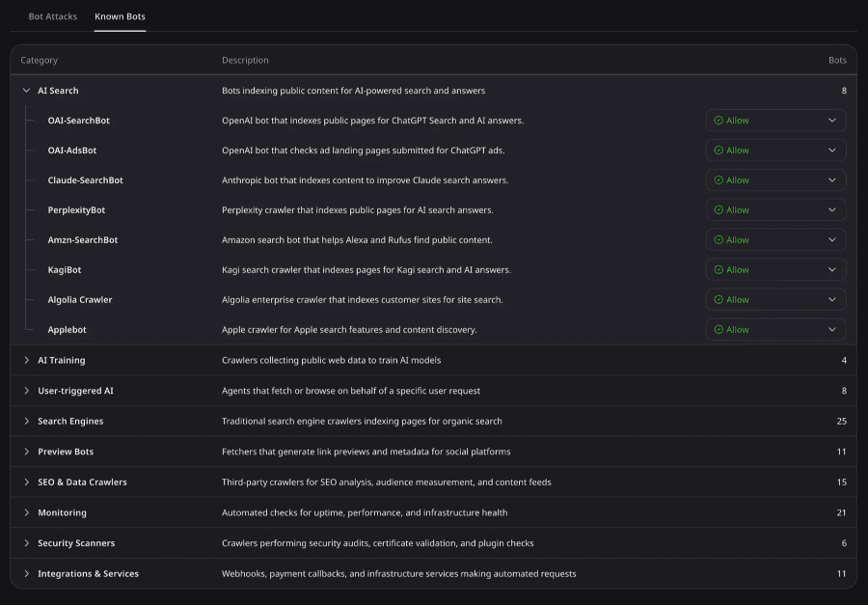Open the Allow dropdown for Amzn-SearchBot

(x=775, y=240)
